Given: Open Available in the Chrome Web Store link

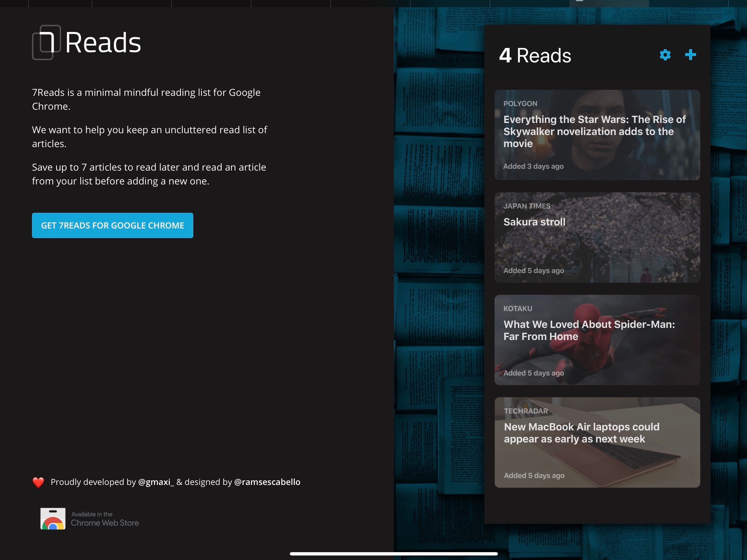Looking at the screenshot, I should [90, 519].
